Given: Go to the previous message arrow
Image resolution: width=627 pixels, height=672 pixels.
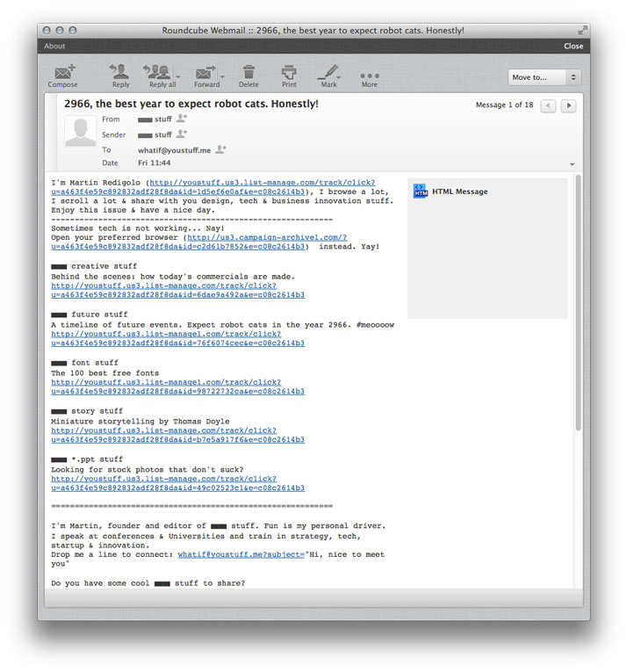Looking at the screenshot, I should 548,105.
